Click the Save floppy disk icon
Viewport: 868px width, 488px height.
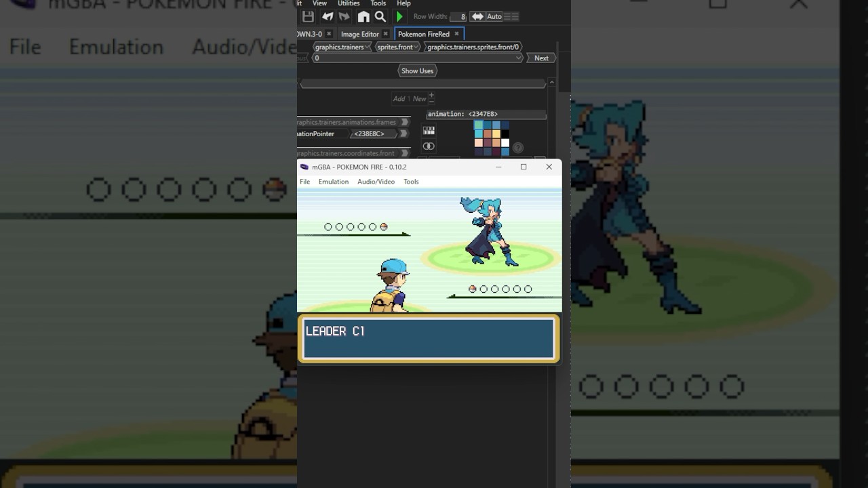pos(308,16)
